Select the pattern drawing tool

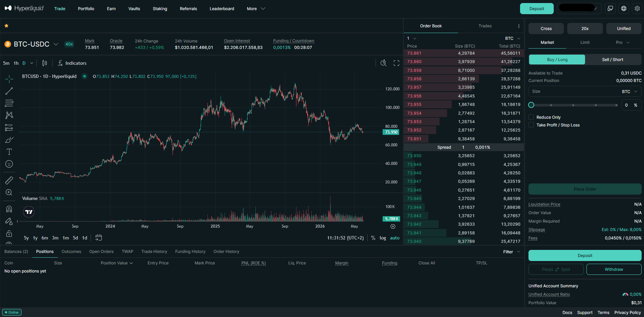click(9, 115)
